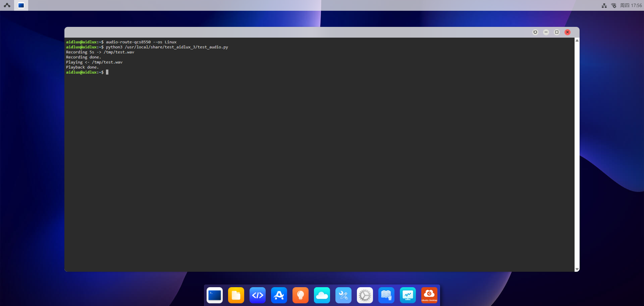Screen dimensions: 644x306
Task: Maximize the terminal window
Action: pyautogui.click(x=557, y=32)
